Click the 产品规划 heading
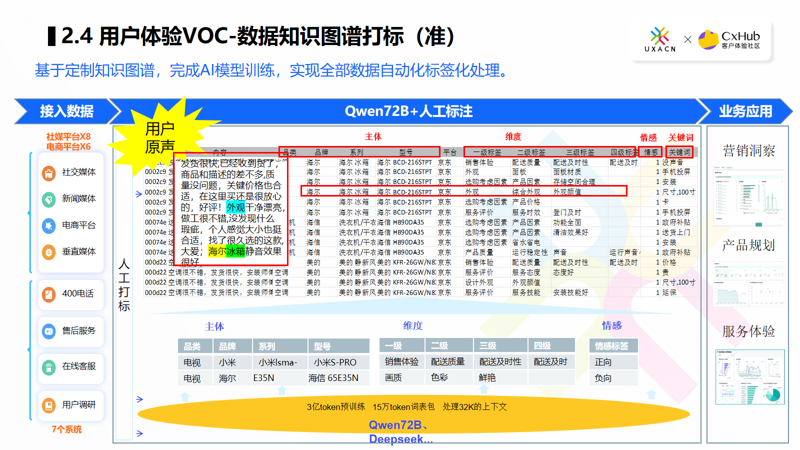800x450 pixels. pyautogui.click(x=748, y=245)
